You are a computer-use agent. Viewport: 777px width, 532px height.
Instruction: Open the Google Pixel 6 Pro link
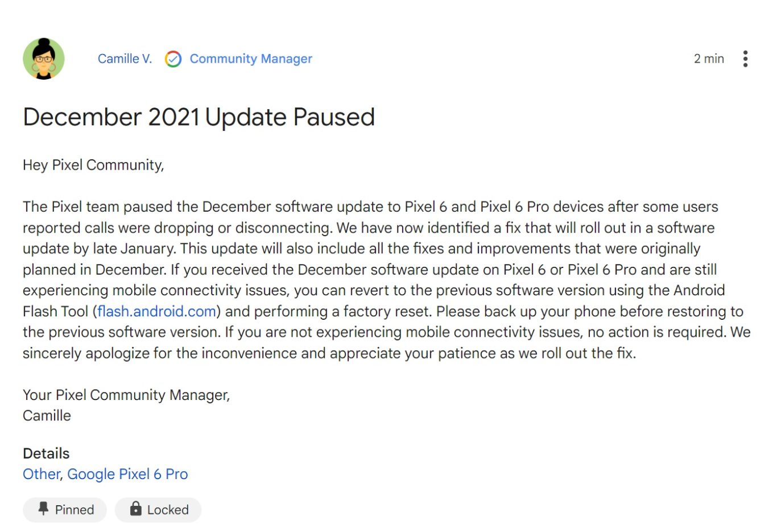pos(127,474)
